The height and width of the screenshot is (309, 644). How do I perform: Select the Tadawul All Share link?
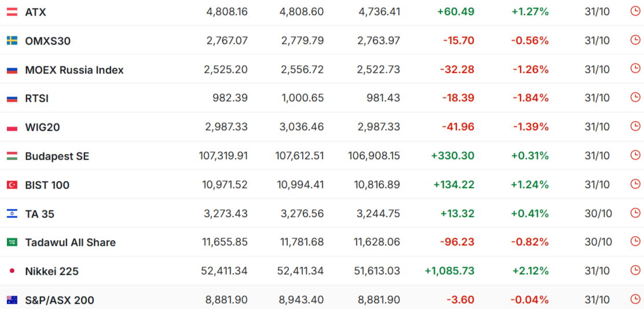pyautogui.click(x=70, y=242)
